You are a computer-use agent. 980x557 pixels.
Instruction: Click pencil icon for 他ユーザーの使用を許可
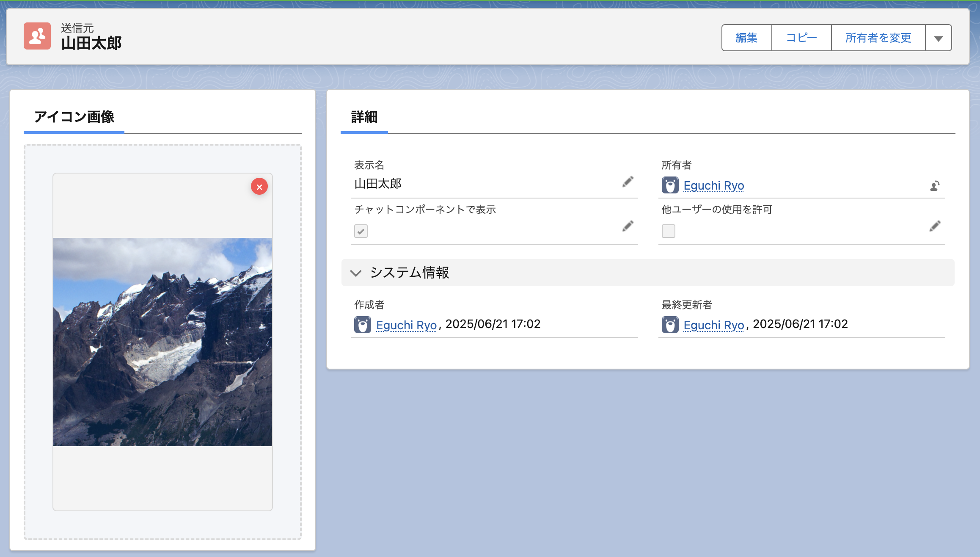[x=935, y=226]
